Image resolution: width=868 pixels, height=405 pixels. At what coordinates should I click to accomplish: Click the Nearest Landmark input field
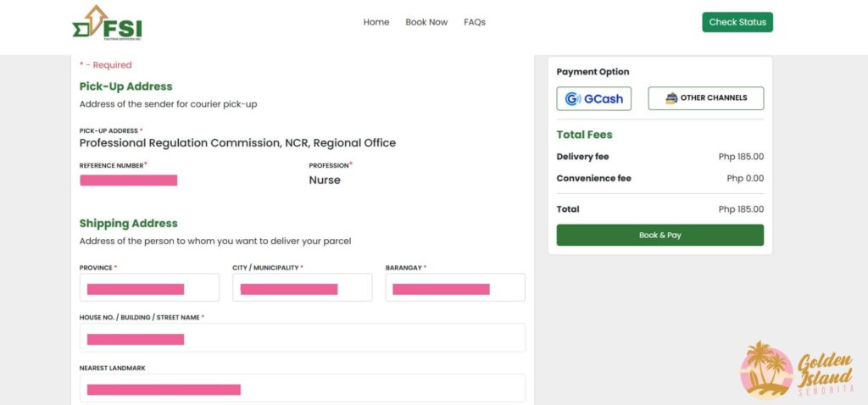click(303, 388)
